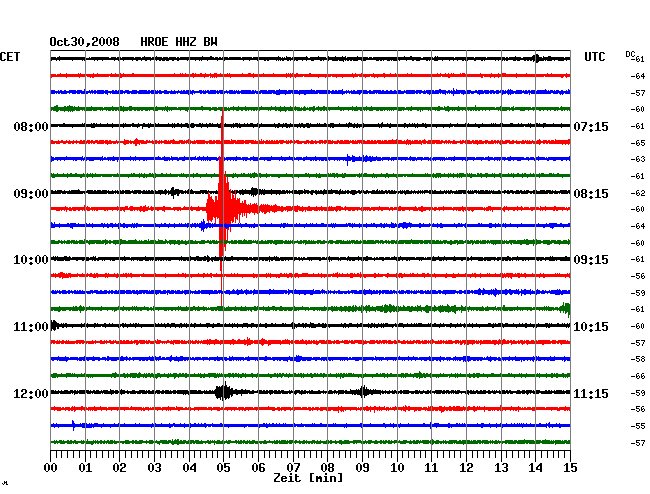Select minute tick label 15 on x-axis
650x494 pixels.
pos(570,467)
